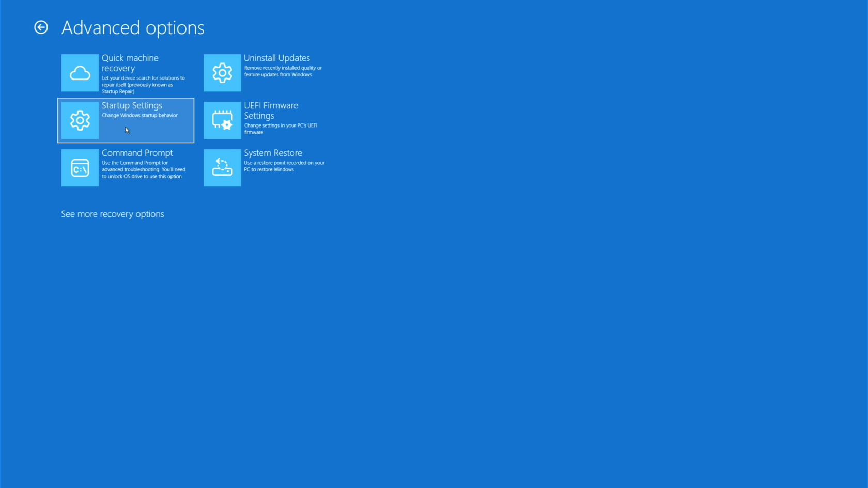Click the Command Prompt C:\ icon

click(x=80, y=168)
